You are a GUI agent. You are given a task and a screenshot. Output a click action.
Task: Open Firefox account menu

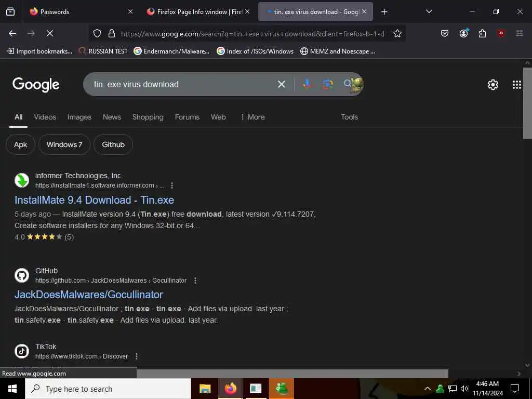[464, 33]
